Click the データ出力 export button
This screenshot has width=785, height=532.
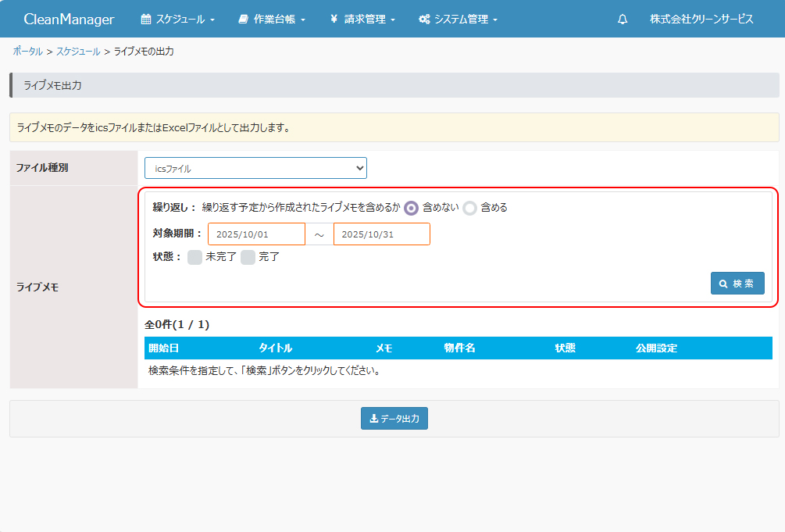tap(394, 419)
